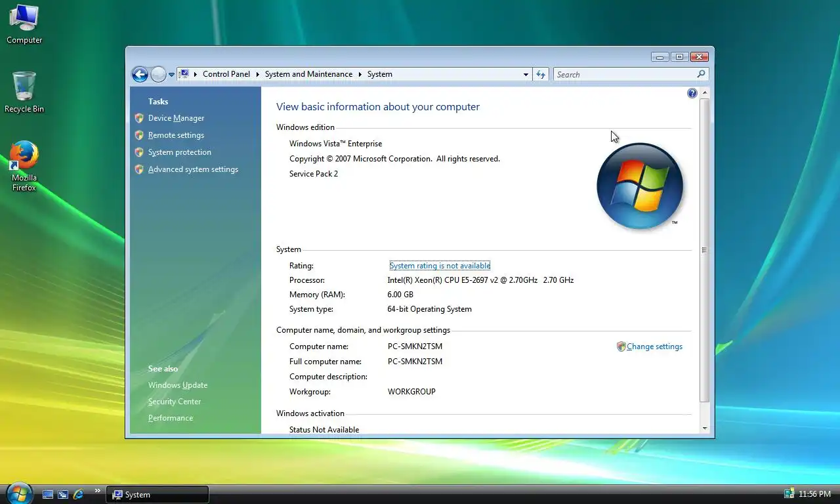Click the Change settings link
Viewport: 840px width, 504px height.
point(654,346)
